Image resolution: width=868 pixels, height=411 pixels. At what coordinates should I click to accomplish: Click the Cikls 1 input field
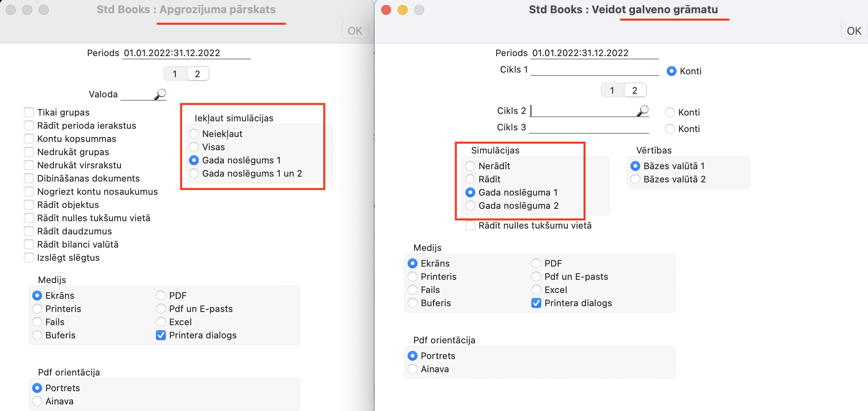point(594,70)
